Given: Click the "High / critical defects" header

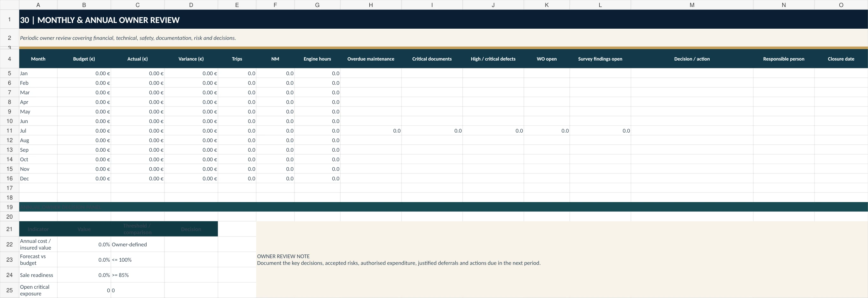Looking at the screenshot, I should pos(493,59).
